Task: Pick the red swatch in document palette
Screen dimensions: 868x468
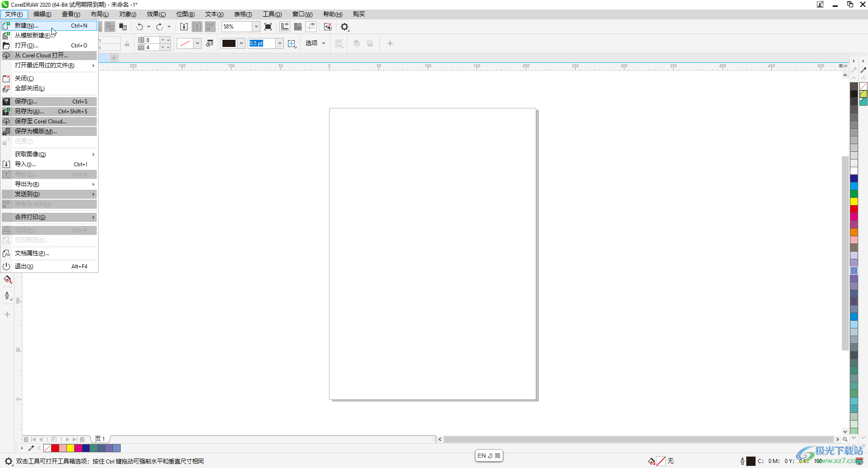Action: click(55, 448)
